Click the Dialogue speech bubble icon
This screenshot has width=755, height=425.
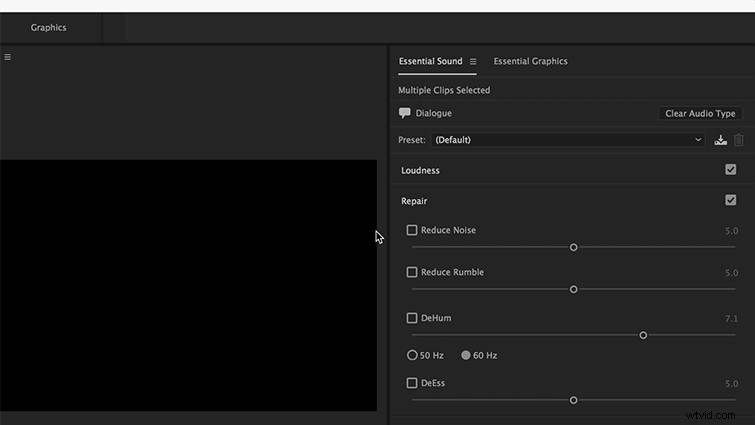(x=404, y=113)
